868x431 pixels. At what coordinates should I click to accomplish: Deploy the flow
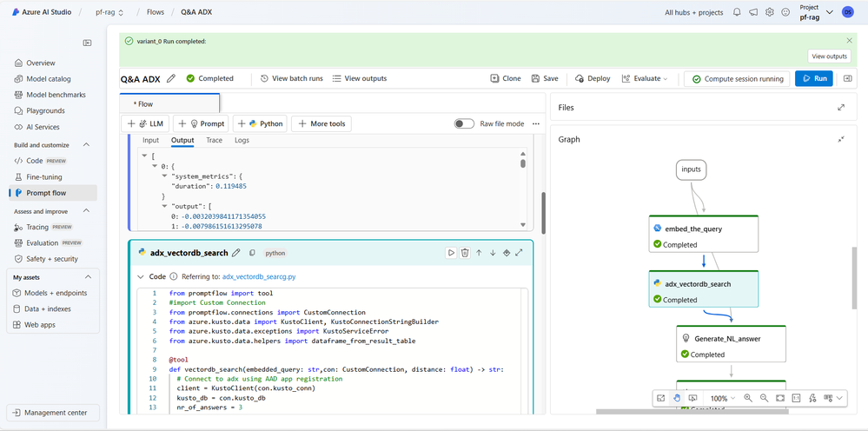tap(593, 78)
